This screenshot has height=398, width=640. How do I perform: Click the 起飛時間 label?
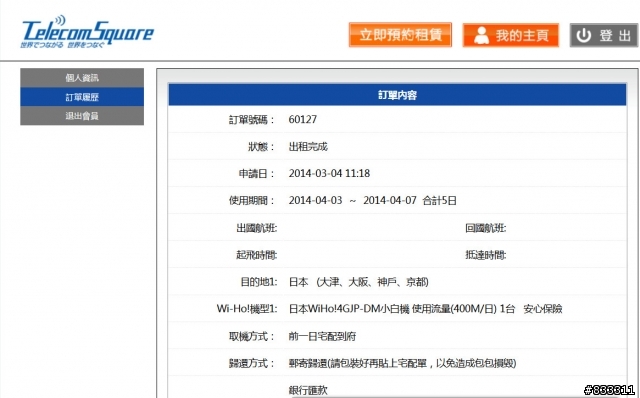point(256,255)
